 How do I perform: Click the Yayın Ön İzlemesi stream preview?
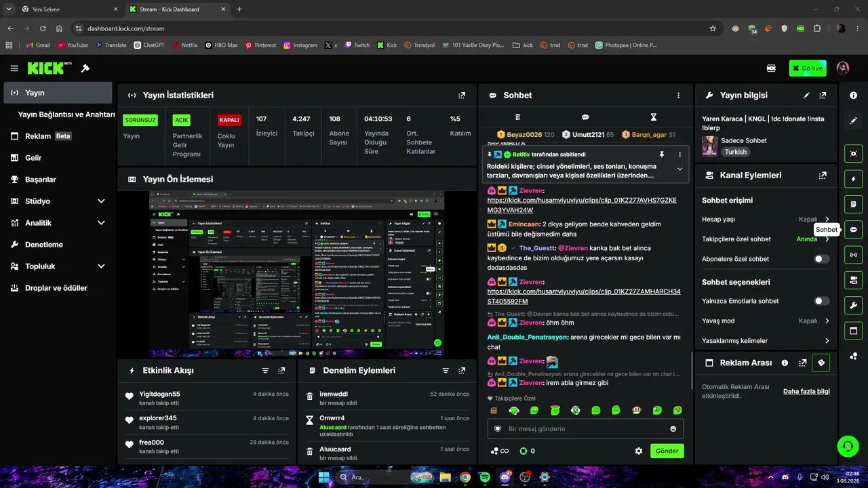[297, 274]
